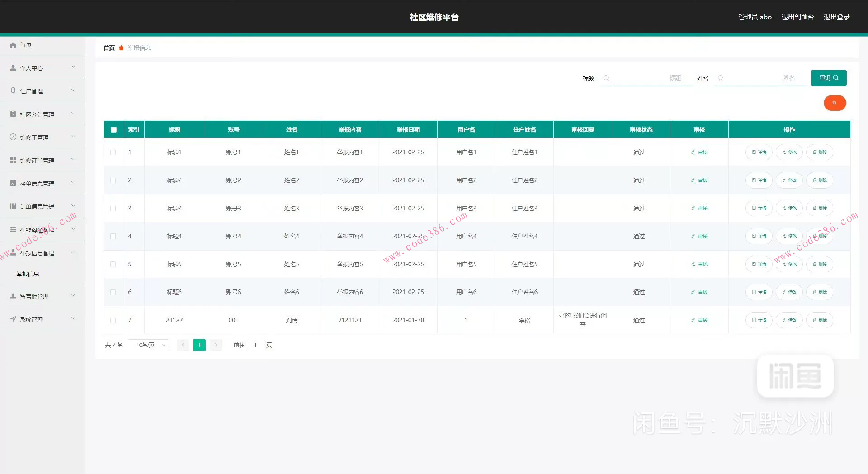The image size is (868, 474).
Task: Open 详情 details for row 1
Action: [x=759, y=152]
